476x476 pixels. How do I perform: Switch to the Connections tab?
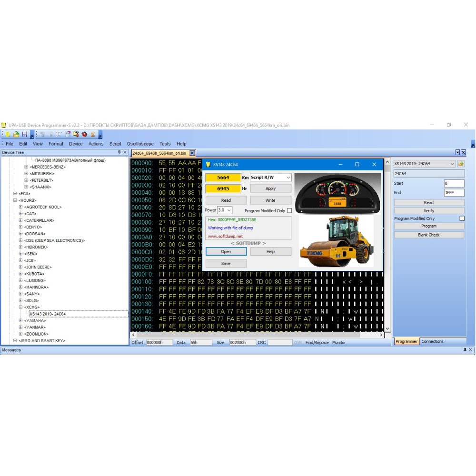pyautogui.click(x=432, y=341)
